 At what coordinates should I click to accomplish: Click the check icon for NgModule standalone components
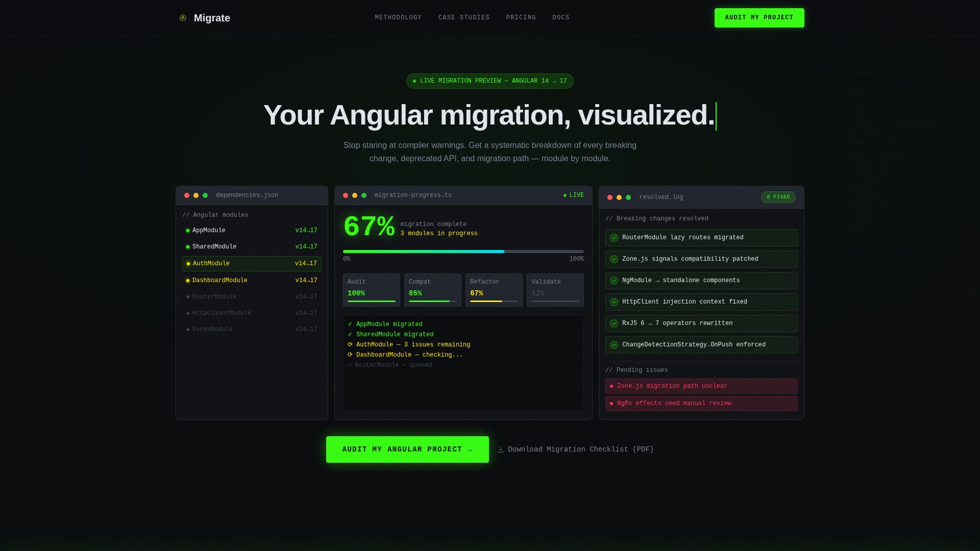(x=614, y=281)
